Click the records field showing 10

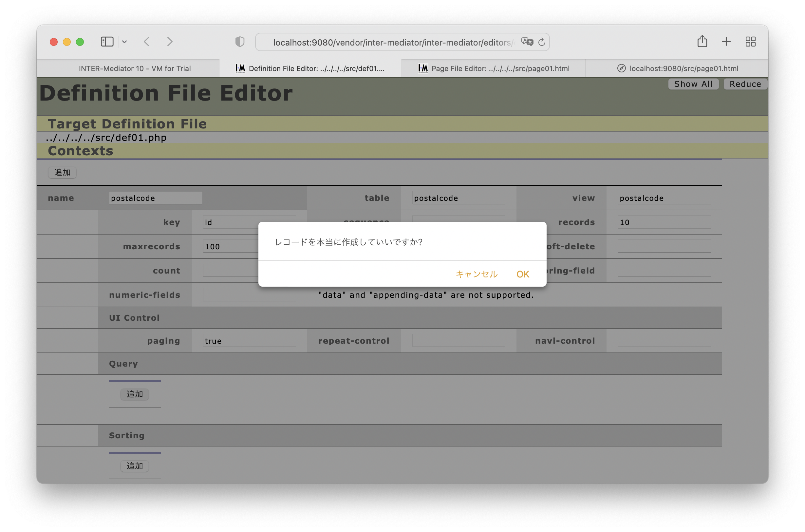click(x=664, y=222)
